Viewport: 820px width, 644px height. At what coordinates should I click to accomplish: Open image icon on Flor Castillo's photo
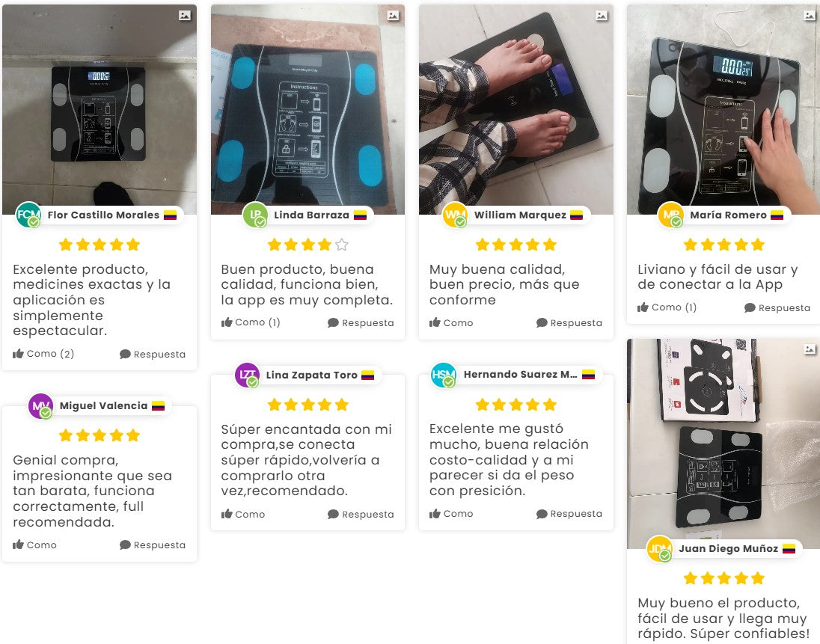tap(185, 16)
